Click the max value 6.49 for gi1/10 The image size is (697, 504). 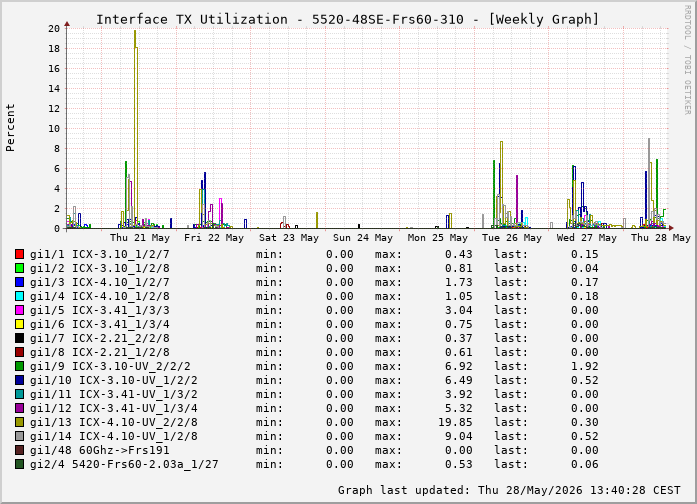point(459,380)
